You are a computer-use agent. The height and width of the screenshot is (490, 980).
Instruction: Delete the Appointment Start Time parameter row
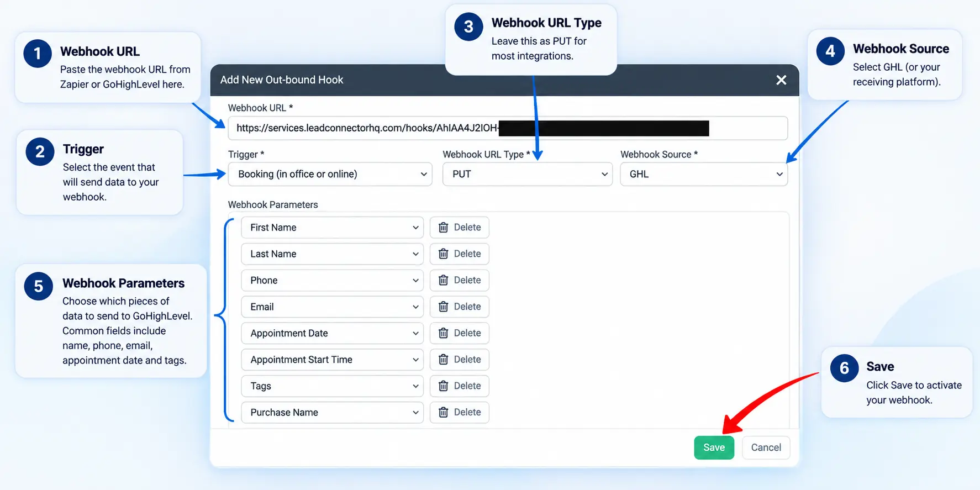[x=460, y=360]
